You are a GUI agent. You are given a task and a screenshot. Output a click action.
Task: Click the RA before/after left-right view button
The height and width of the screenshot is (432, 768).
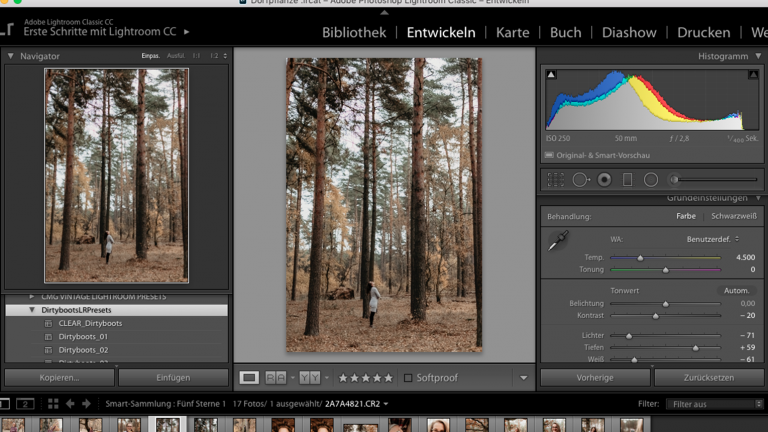(x=275, y=378)
